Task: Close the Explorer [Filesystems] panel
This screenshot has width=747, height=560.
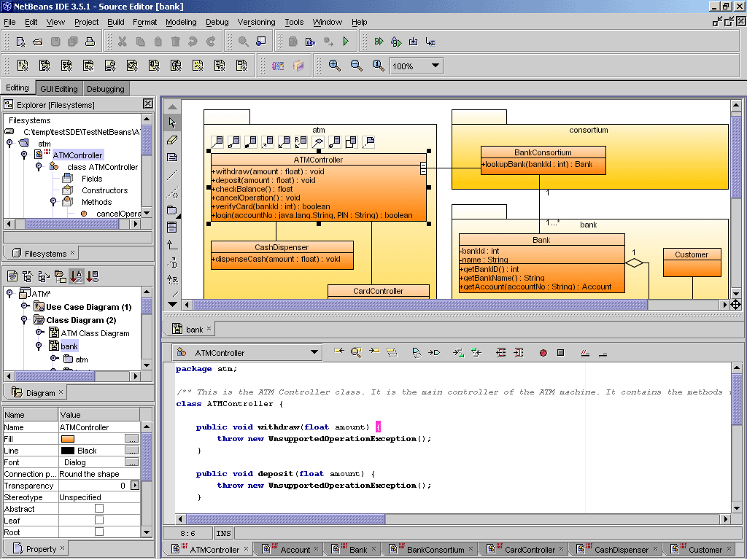Action: (x=148, y=104)
